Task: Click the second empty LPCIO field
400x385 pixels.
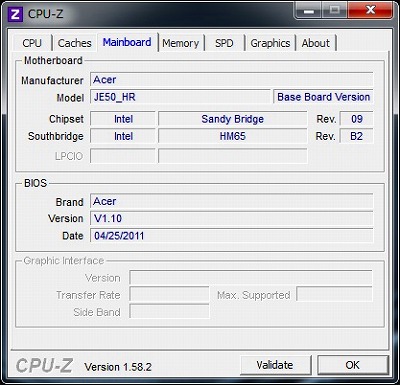Action: point(232,156)
